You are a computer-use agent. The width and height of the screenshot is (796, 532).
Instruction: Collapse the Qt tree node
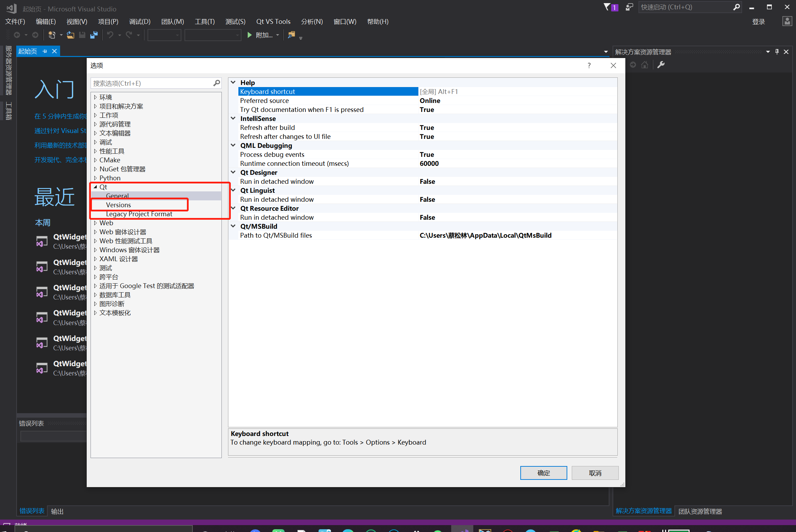95,187
